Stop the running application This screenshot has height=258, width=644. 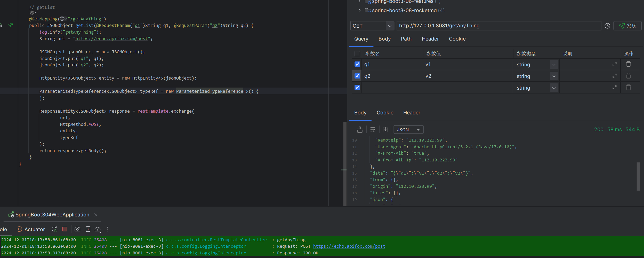65,229
